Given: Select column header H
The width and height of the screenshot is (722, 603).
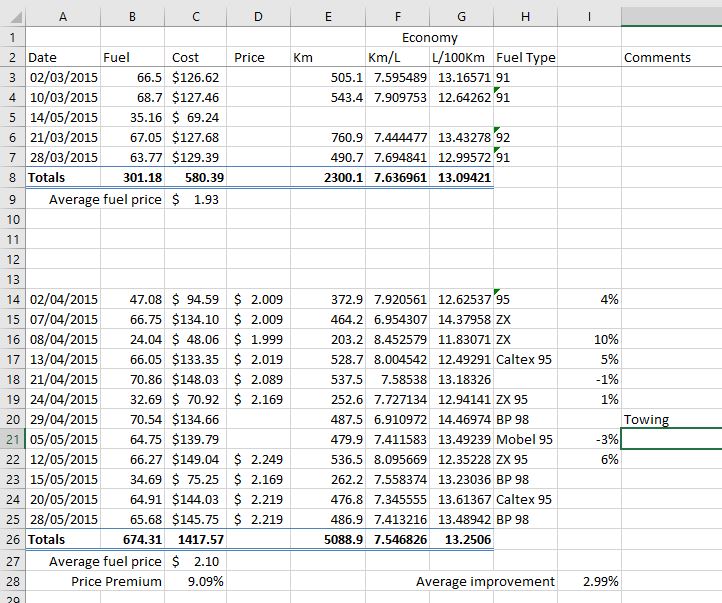Looking at the screenshot, I should click(525, 17).
